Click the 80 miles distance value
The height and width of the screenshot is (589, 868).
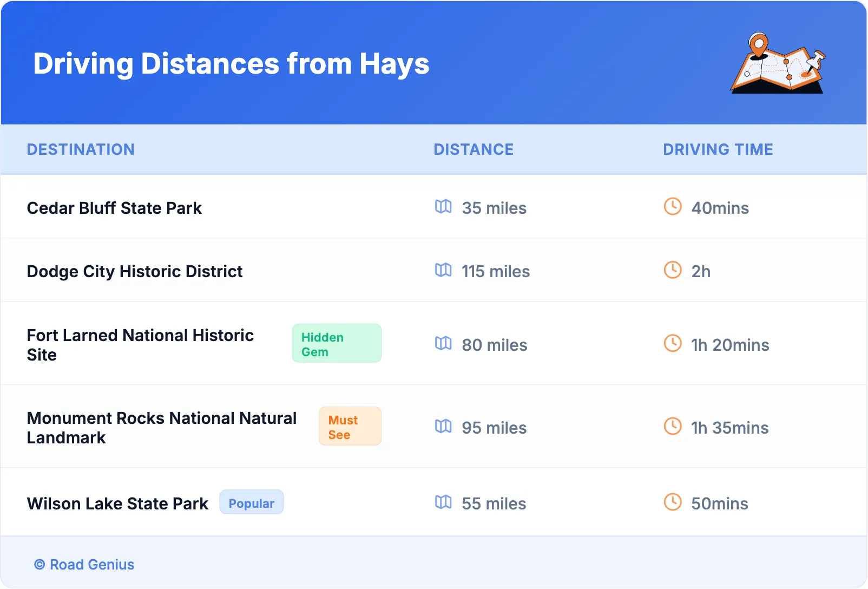(x=495, y=345)
